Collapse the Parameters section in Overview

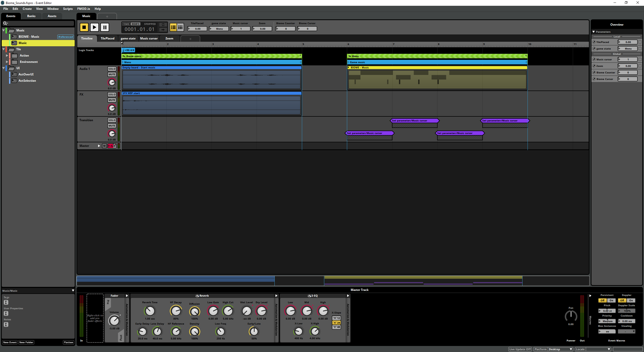tap(594, 32)
